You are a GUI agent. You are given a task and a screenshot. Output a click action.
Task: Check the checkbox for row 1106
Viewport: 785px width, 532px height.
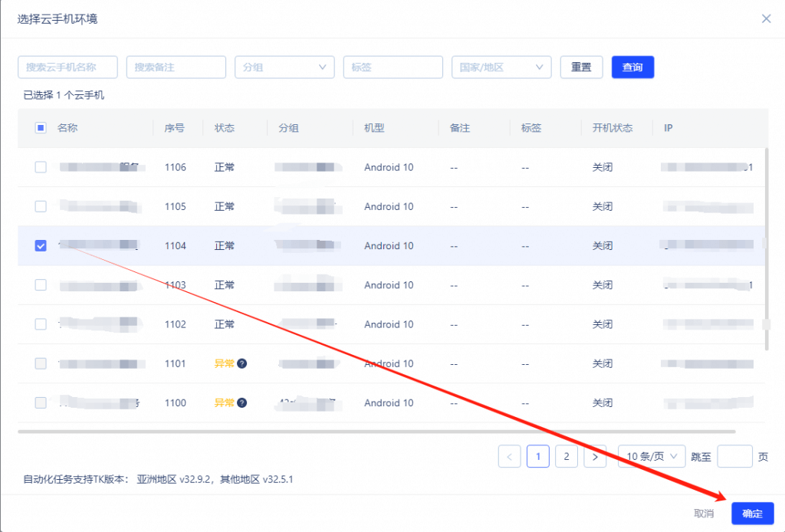coord(41,167)
